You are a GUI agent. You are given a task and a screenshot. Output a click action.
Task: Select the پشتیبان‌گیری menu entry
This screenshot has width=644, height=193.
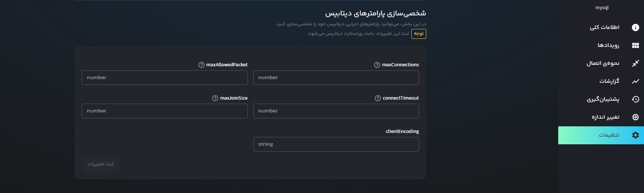tap(603, 99)
